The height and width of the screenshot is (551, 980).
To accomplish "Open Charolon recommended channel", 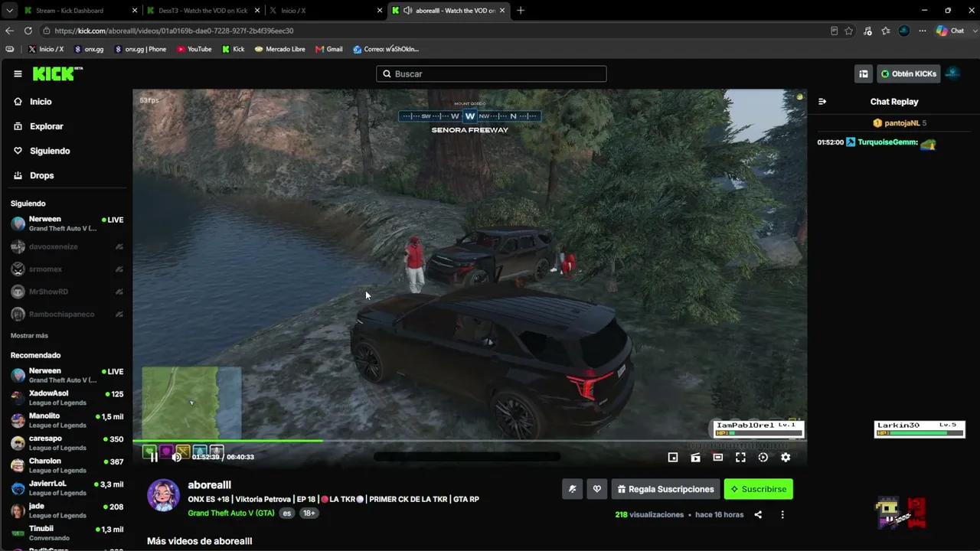I will 67,465.
